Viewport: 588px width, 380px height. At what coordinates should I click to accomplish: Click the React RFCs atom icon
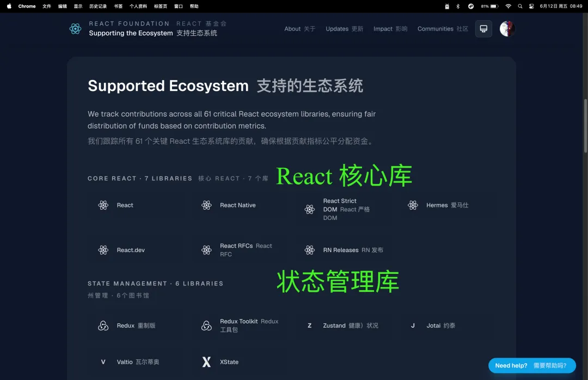point(207,250)
